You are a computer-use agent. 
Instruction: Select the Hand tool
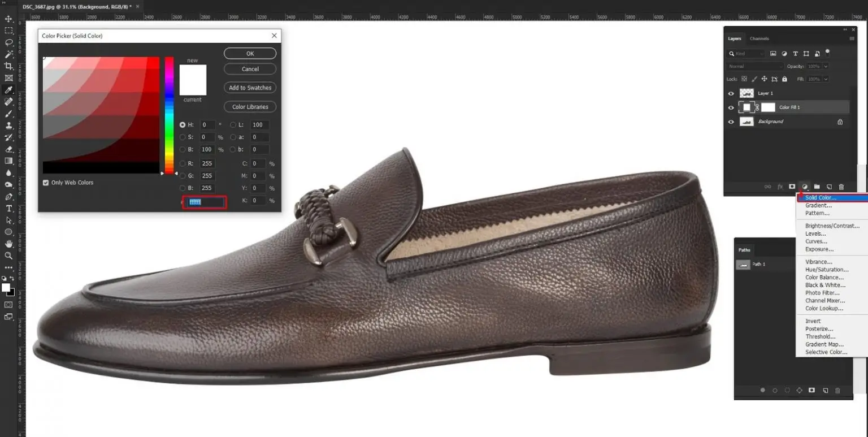pos(8,244)
